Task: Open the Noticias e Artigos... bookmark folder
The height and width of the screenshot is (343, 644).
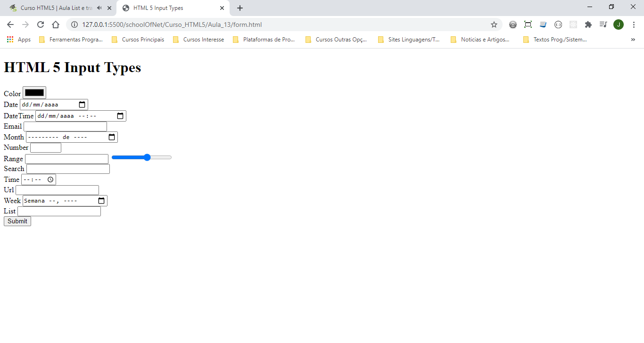Action: click(480, 40)
